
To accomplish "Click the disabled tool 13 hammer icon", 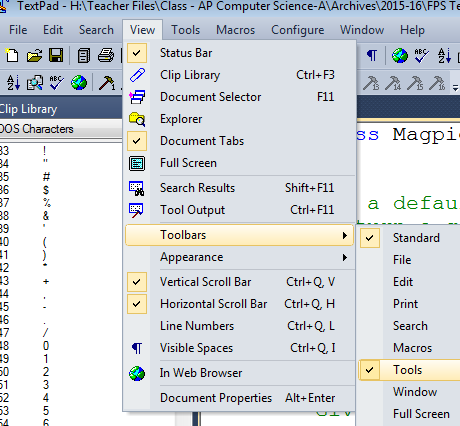I will tap(371, 83).
